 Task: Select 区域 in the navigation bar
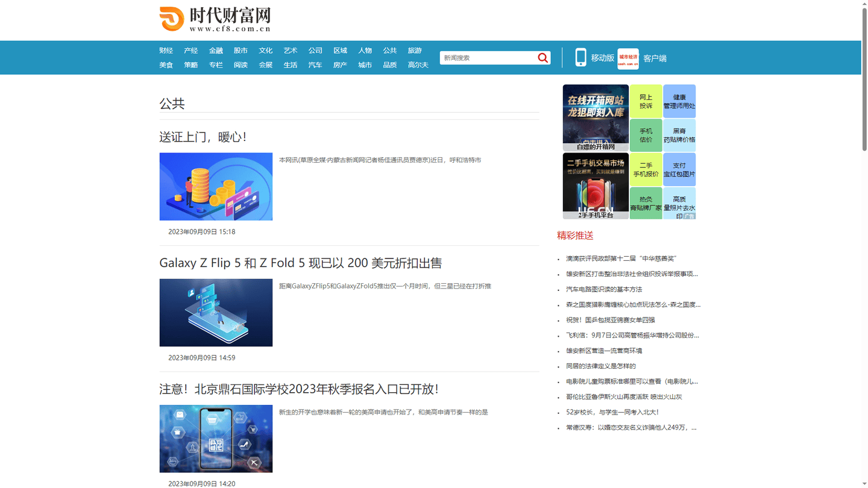(341, 51)
